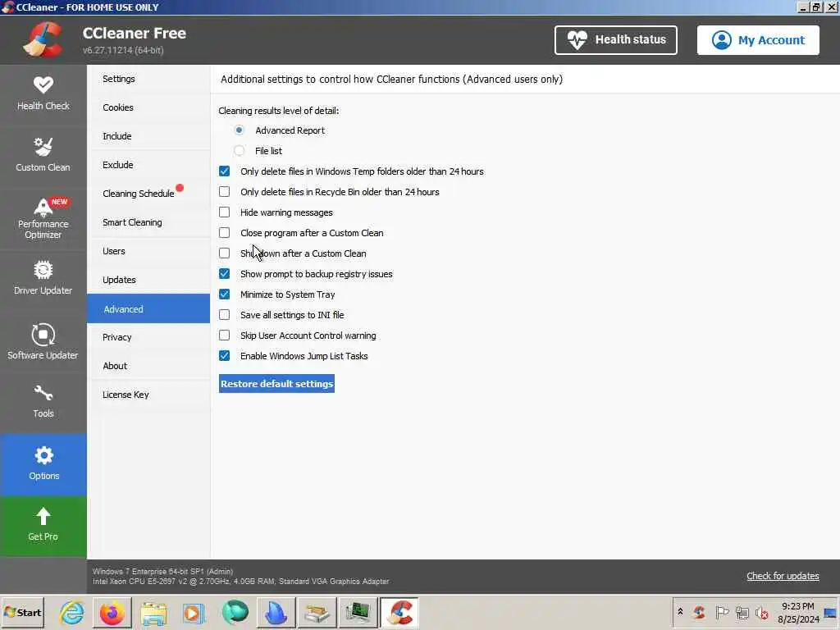
Task: Open the Cleaning Schedule options page
Action: (148, 194)
